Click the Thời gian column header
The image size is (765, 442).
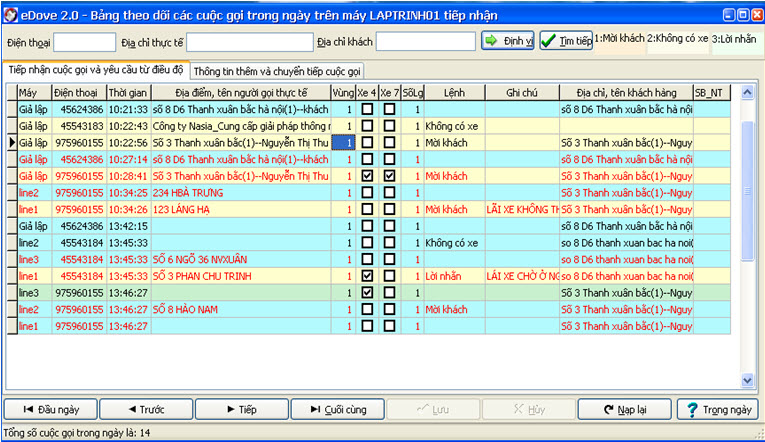pyautogui.click(x=128, y=92)
